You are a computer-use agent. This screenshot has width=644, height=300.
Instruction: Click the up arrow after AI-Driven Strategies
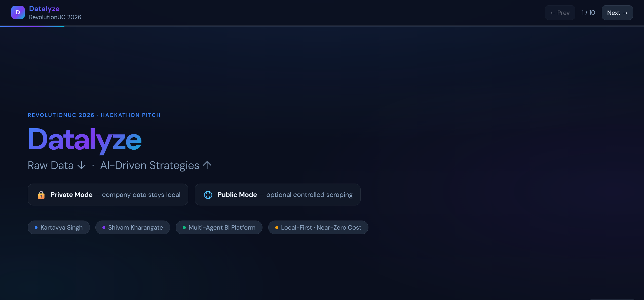(207, 165)
